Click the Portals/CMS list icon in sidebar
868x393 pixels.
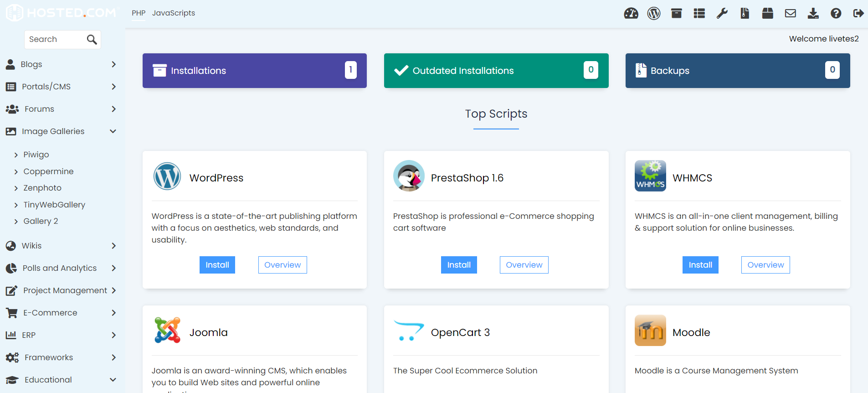tap(11, 87)
